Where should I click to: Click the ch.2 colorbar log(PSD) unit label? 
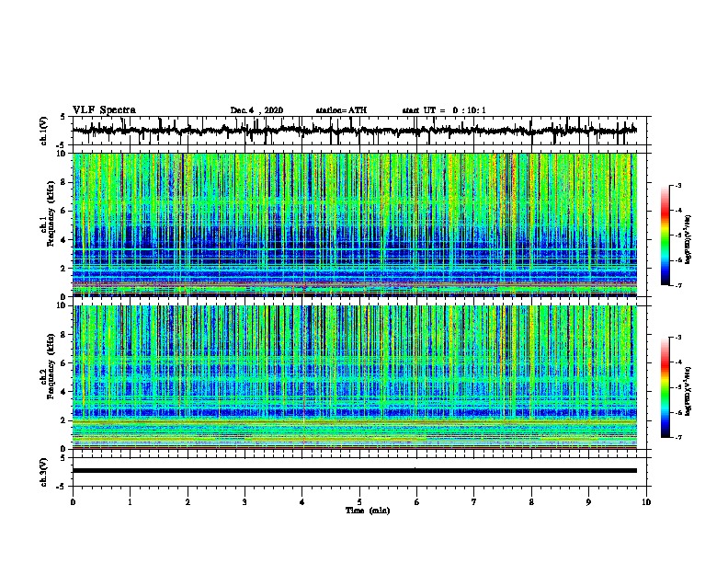[688, 391]
